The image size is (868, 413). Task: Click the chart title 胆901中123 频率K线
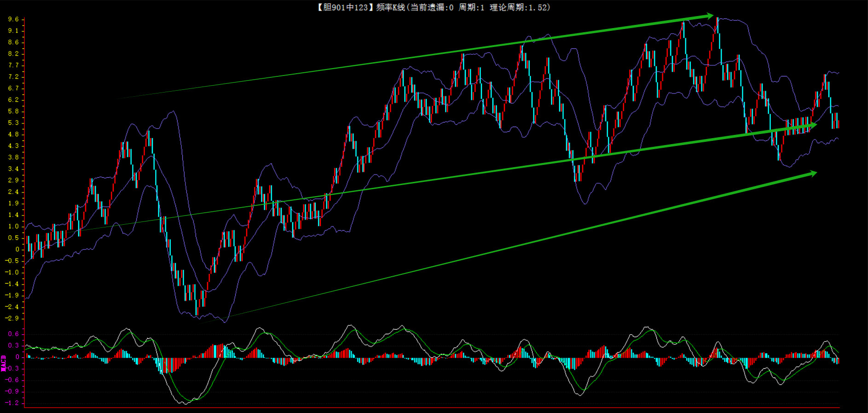tap(361, 7)
